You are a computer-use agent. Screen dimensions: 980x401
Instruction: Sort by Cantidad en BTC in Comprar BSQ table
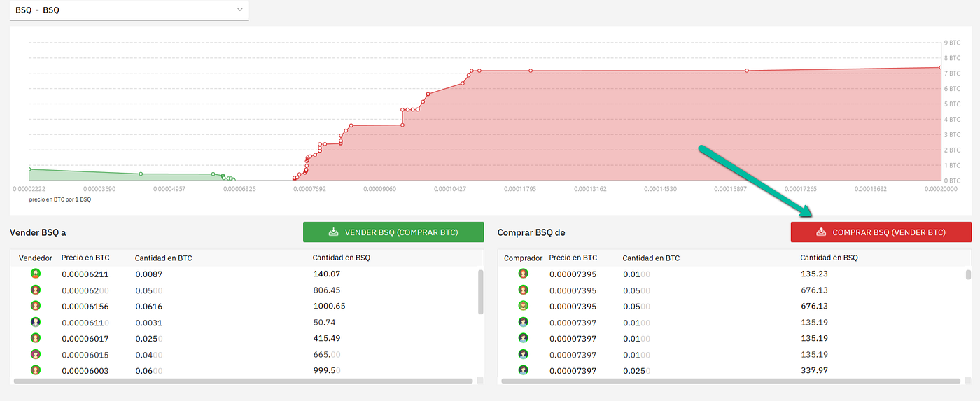[x=651, y=258]
